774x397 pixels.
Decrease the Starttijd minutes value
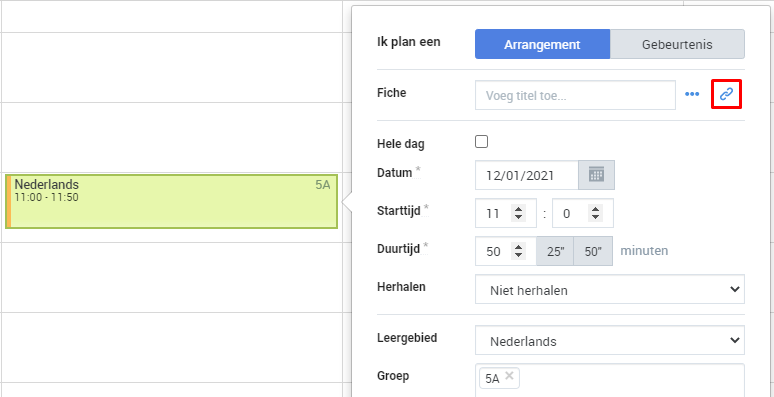(x=596, y=217)
